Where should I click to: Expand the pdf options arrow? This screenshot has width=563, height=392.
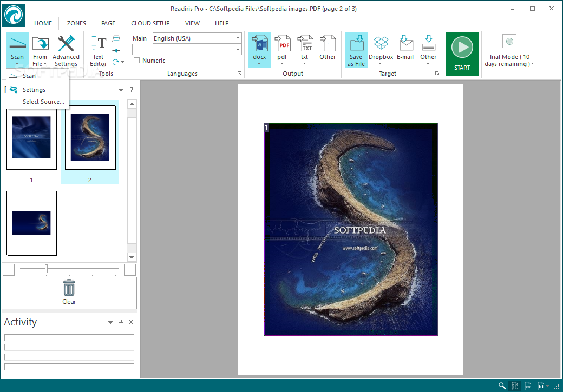coord(282,64)
